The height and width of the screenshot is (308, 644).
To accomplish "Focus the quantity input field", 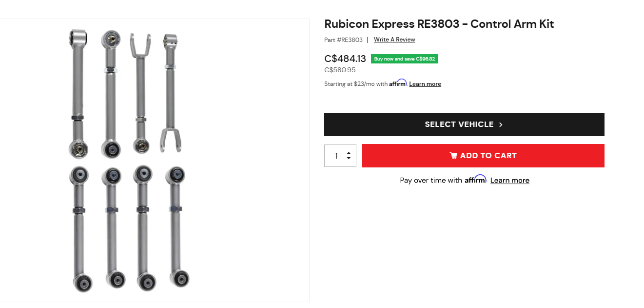I will 336,156.
